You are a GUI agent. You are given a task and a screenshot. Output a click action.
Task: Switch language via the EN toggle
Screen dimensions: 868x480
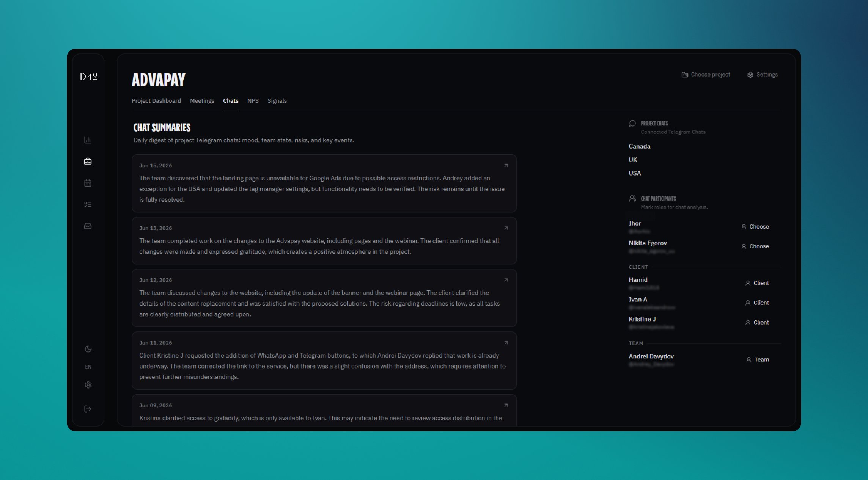coord(88,367)
